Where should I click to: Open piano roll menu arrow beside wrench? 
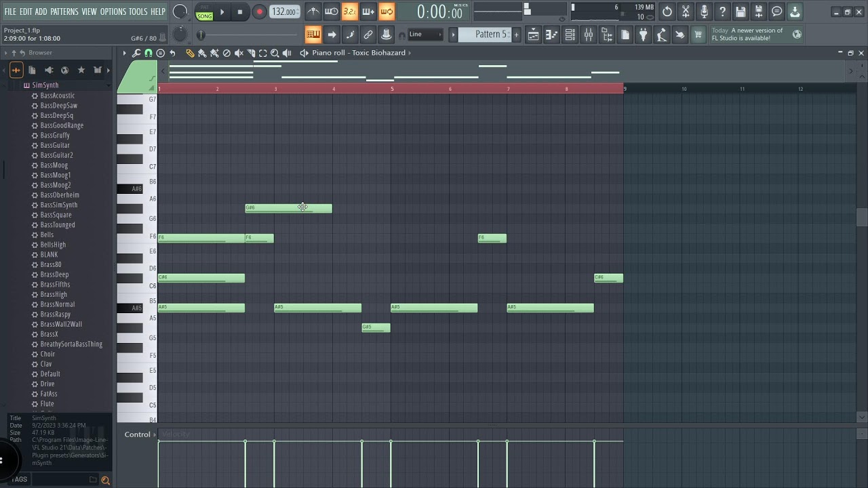tap(124, 53)
